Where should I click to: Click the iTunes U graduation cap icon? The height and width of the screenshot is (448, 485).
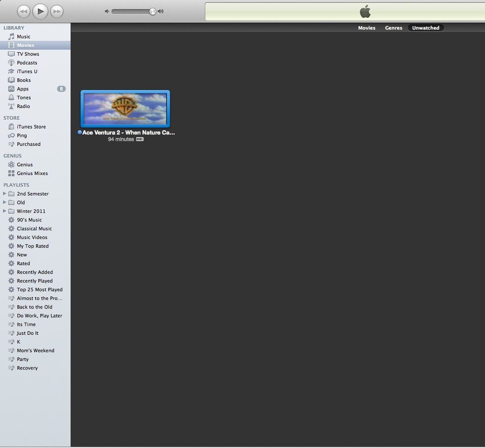pos(11,71)
